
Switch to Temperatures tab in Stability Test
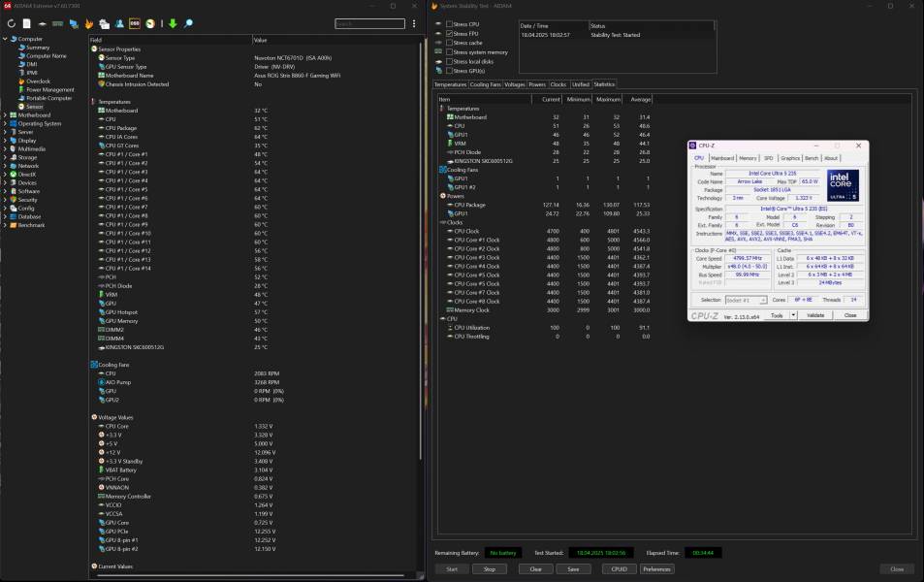(x=450, y=84)
